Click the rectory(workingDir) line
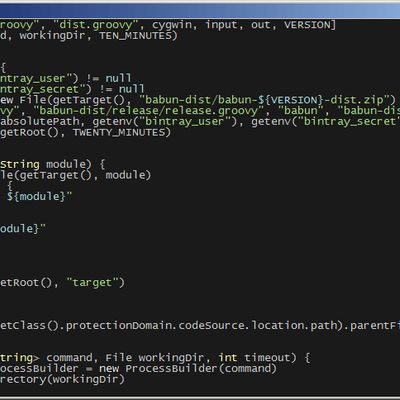Image resolution: width=400 pixels, height=400 pixels. 62,379
